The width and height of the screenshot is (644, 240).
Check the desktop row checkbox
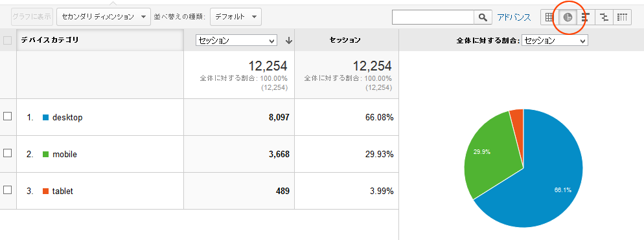(7, 116)
